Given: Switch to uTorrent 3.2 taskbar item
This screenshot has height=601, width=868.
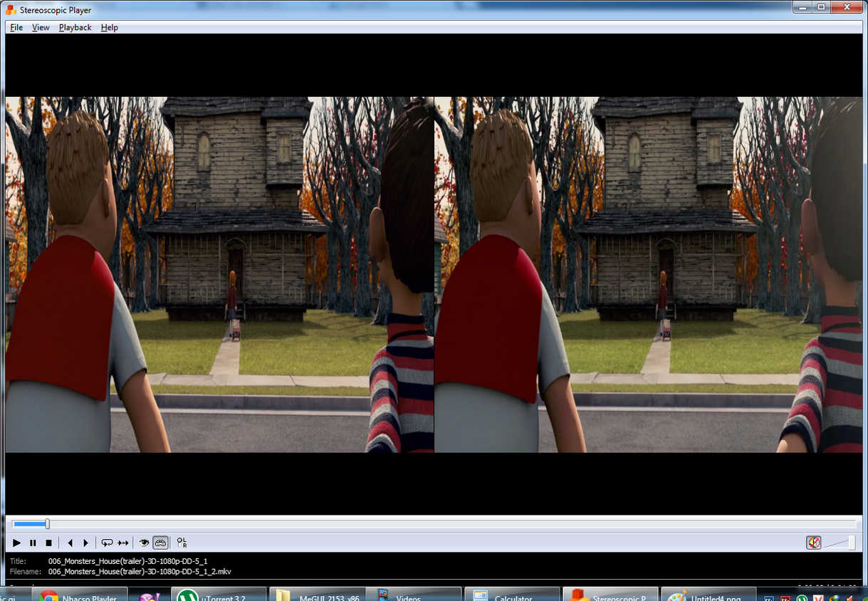Looking at the screenshot, I should point(219,595).
